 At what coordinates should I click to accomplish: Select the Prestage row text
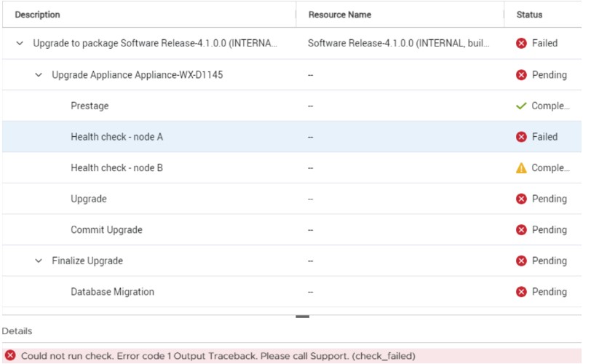point(90,106)
